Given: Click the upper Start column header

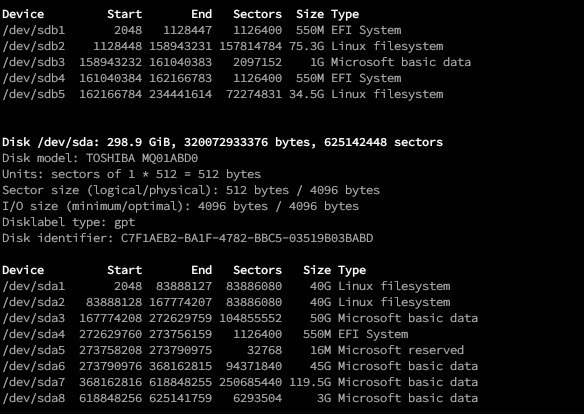Looking at the screenshot, I should tap(124, 14).
